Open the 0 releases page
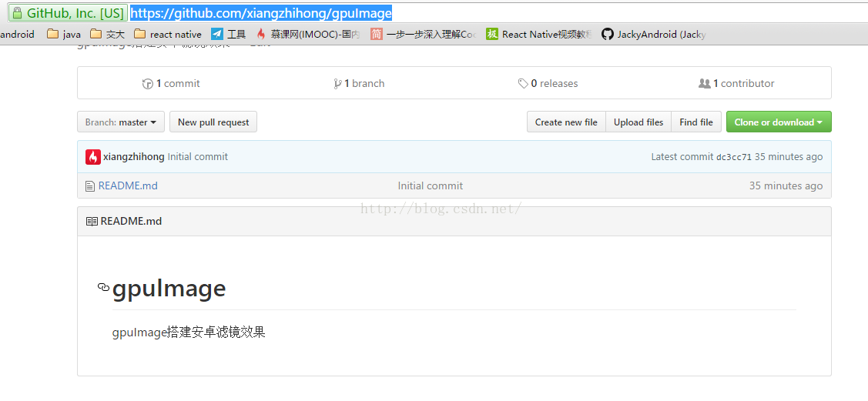Screen dimensions: 868x401 point(548,84)
